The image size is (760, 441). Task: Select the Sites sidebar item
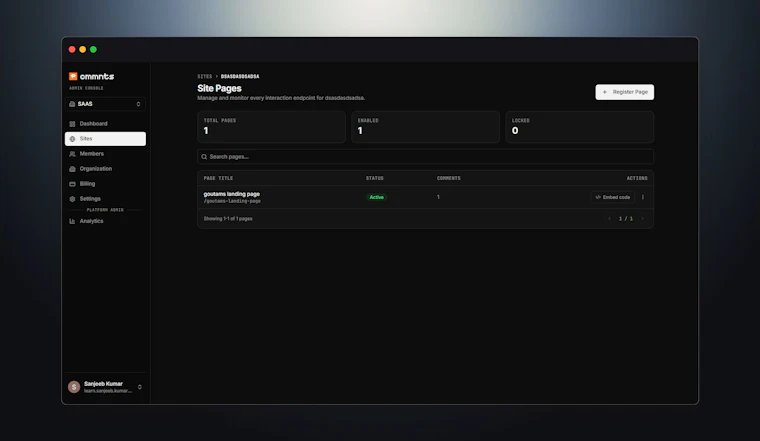105,139
